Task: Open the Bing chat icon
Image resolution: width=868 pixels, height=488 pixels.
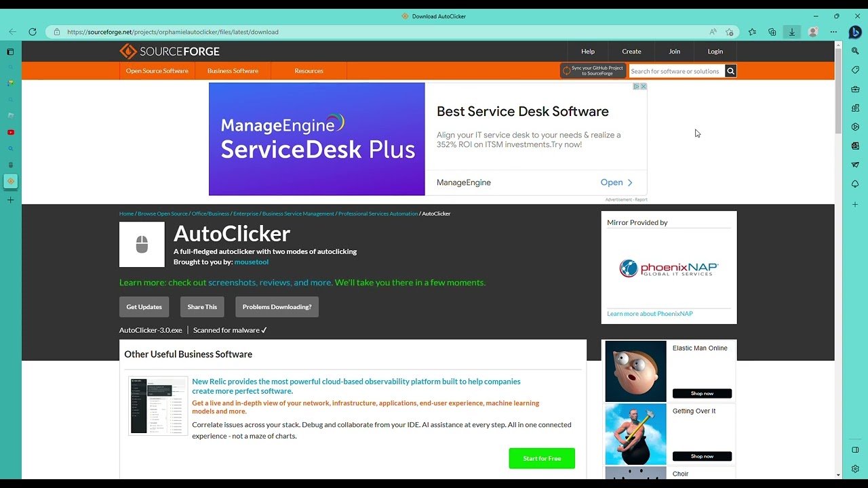Action: point(855,32)
